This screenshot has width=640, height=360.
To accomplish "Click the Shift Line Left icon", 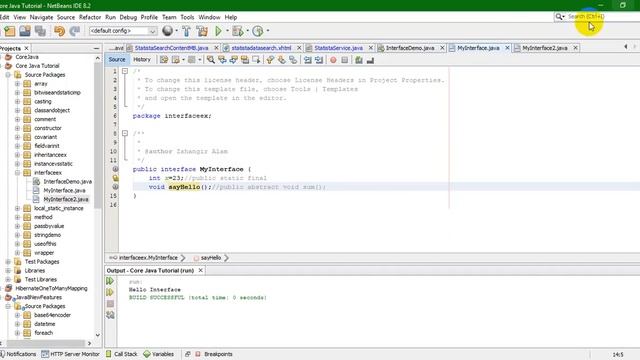I will (x=307, y=60).
